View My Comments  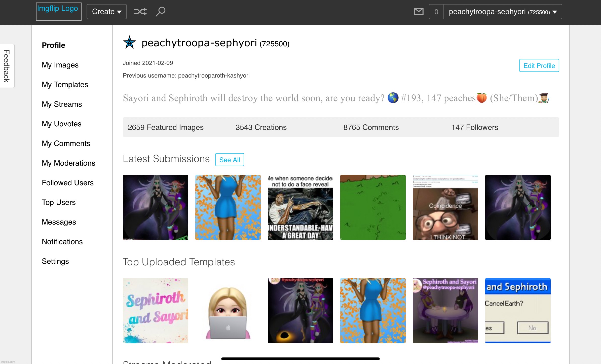66,143
